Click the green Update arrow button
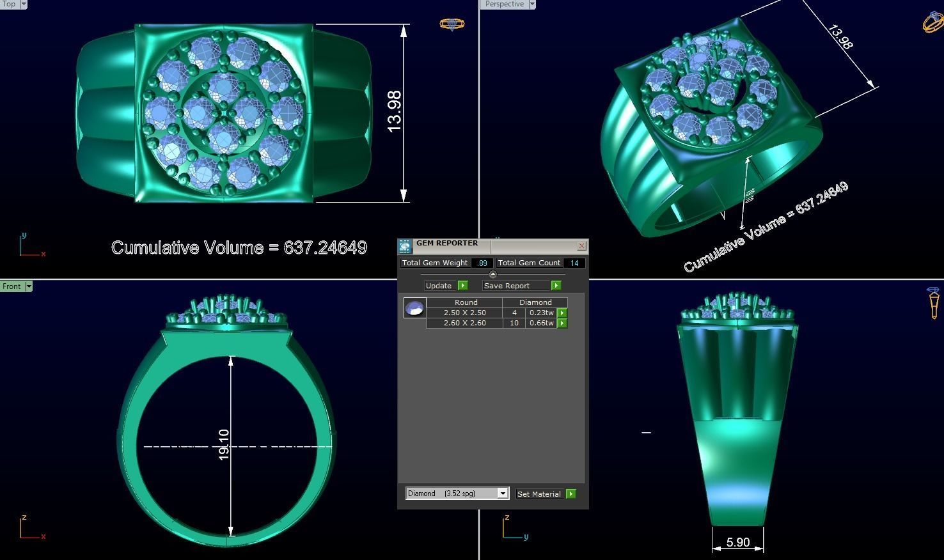Image resolution: width=944 pixels, height=560 pixels. (x=463, y=286)
